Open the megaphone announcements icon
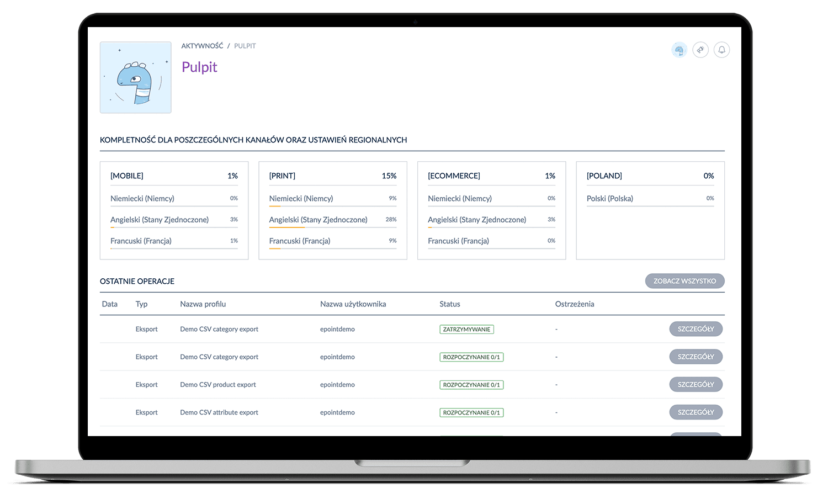This screenshot has width=828, height=504. coord(700,50)
